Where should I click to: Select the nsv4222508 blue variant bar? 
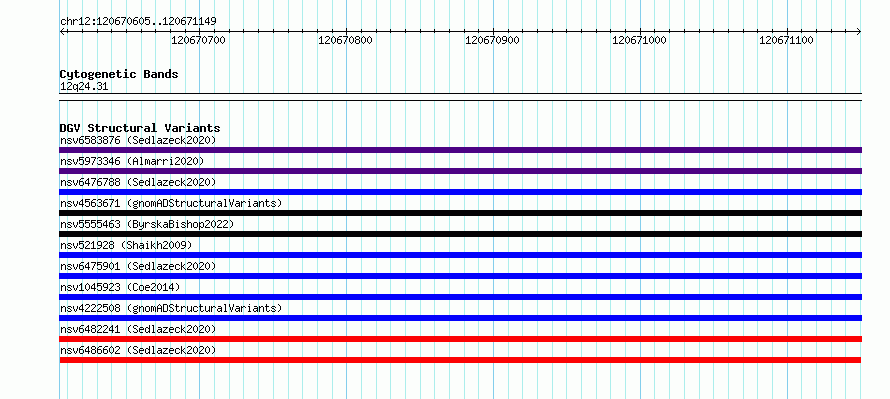pos(460,318)
